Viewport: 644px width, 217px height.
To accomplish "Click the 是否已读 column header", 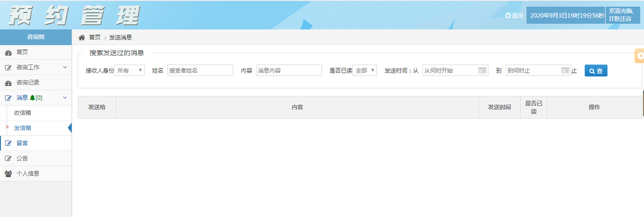I will [x=534, y=107].
